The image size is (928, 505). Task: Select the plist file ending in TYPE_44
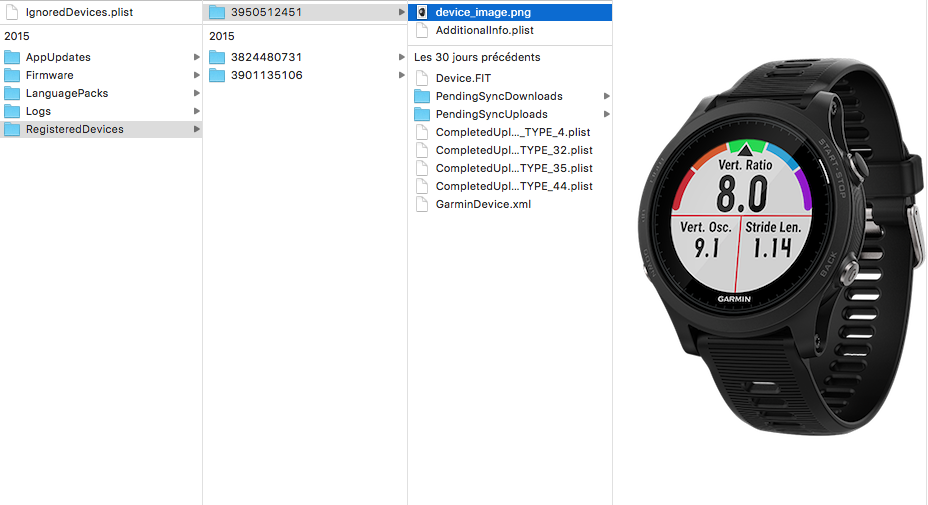(514, 186)
